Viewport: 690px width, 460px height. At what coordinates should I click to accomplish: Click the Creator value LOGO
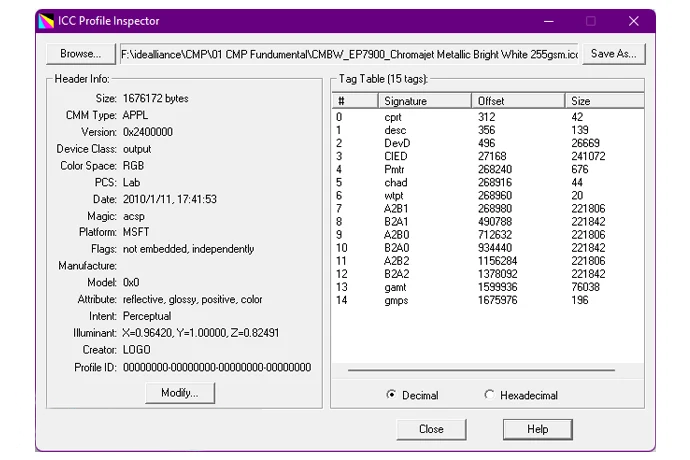pyautogui.click(x=136, y=350)
